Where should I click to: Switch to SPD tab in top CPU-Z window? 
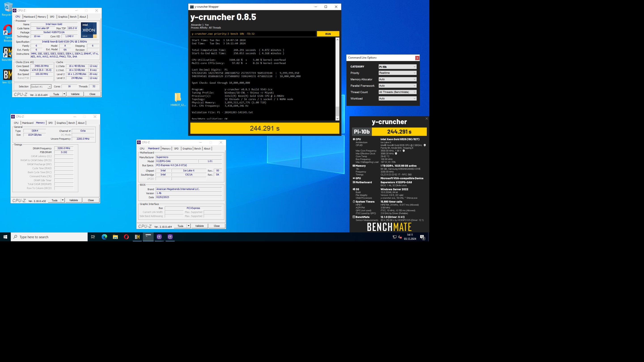click(52, 17)
